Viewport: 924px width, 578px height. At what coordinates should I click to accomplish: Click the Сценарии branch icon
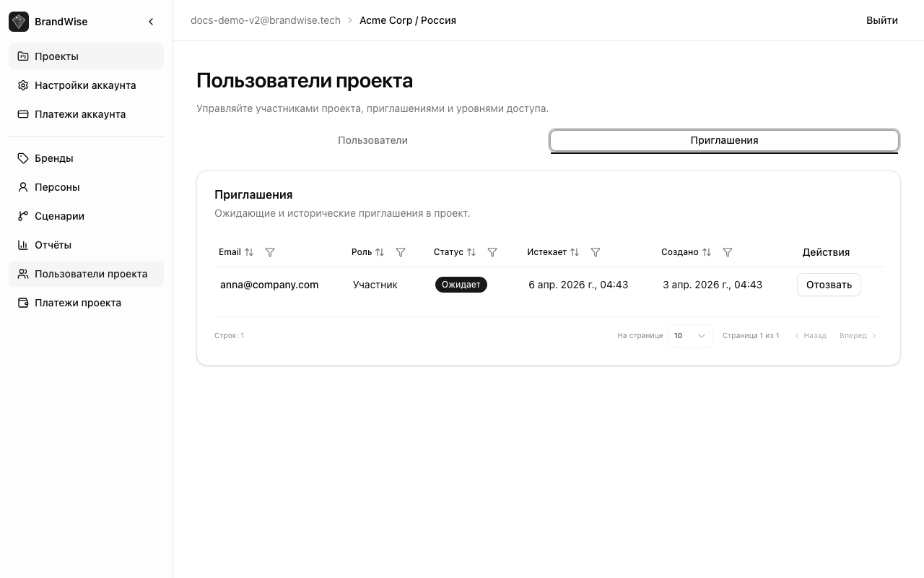click(22, 216)
